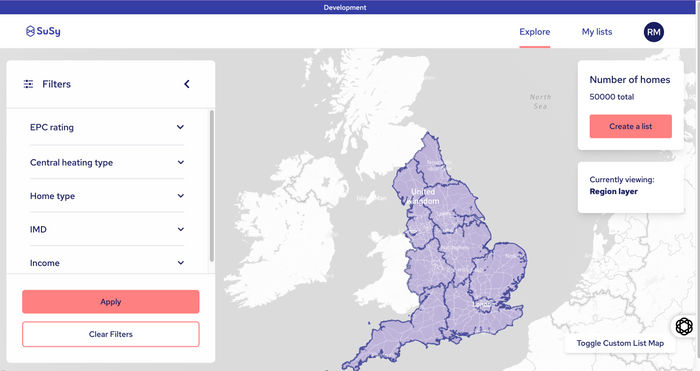Screen dimensions: 700x371
Task: Click the 'Currently viewing:' text
Action: pos(622,179)
